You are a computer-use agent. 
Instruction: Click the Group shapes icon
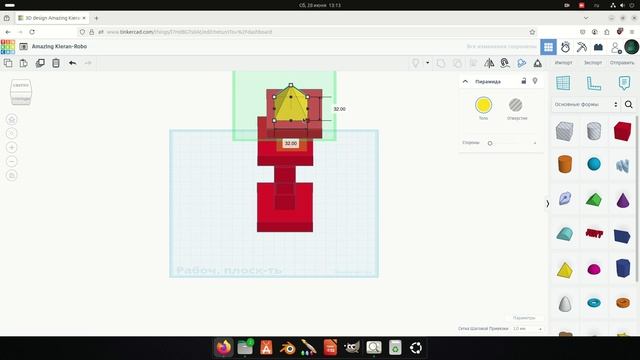click(x=441, y=63)
